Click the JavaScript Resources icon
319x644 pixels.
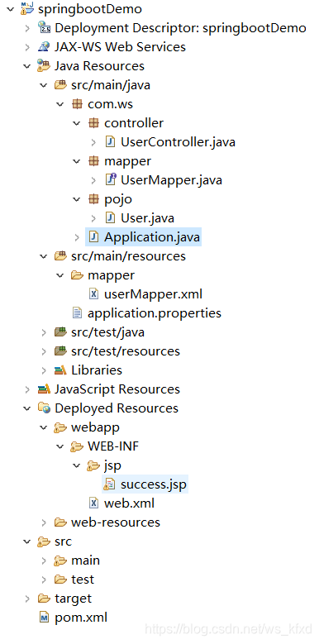[44, 389]
